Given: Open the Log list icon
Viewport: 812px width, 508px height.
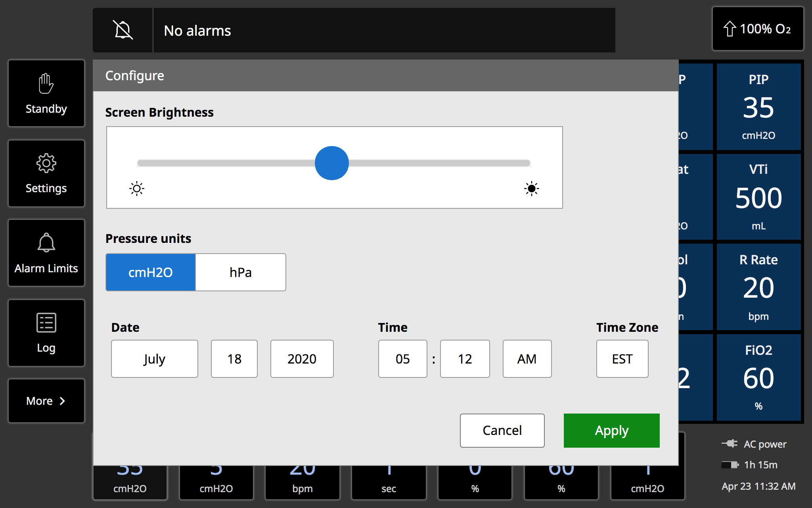Looking at the screenshot, I should pos(46,323).
